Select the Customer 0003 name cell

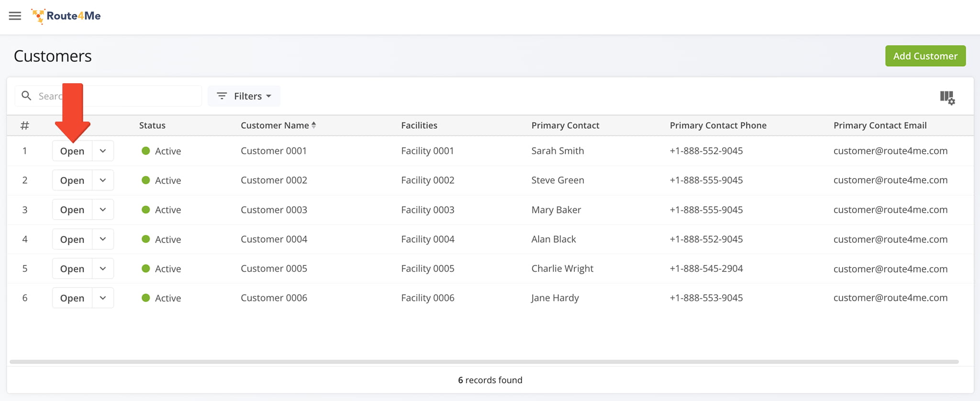tap(274, 210)
